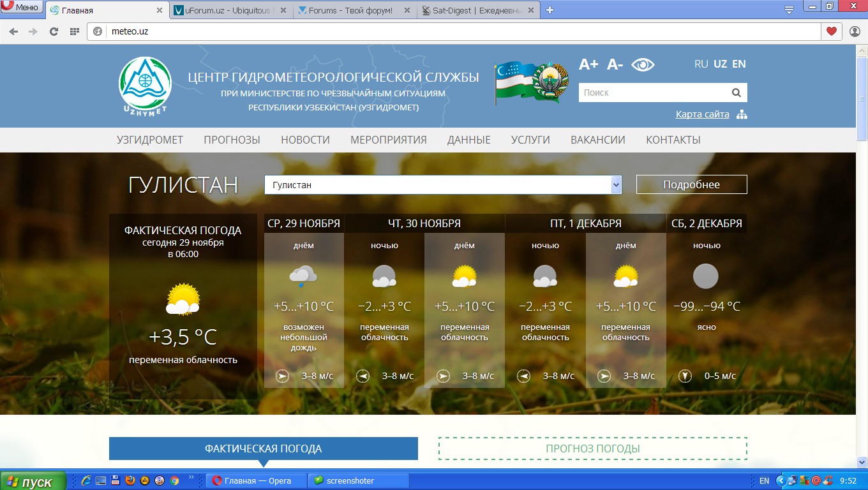Toggle visually impaired mode eye icon

[x=643, y=64]
